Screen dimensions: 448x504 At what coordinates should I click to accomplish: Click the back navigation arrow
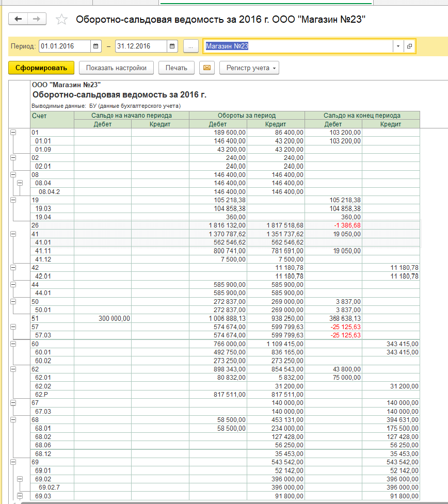(19, 19)
